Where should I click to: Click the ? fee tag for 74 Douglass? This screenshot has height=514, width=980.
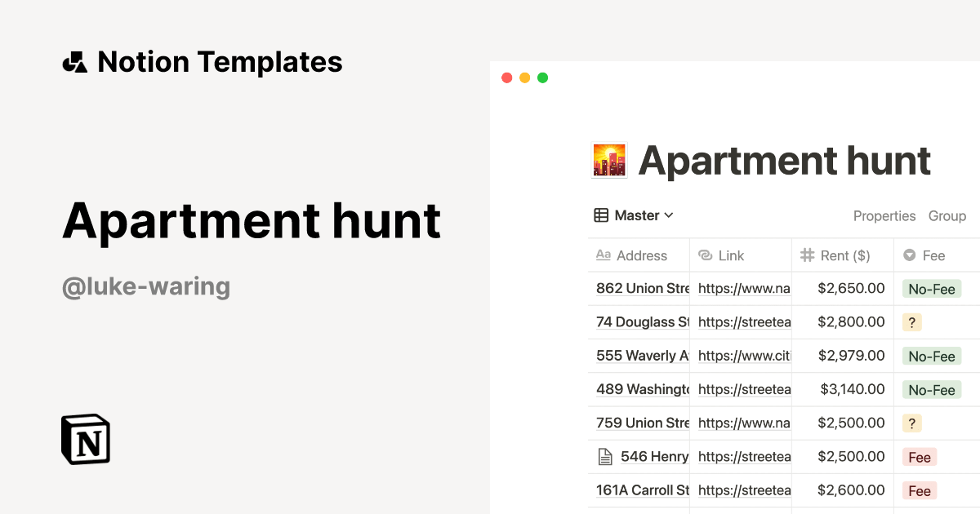click(x=912, y=322)
